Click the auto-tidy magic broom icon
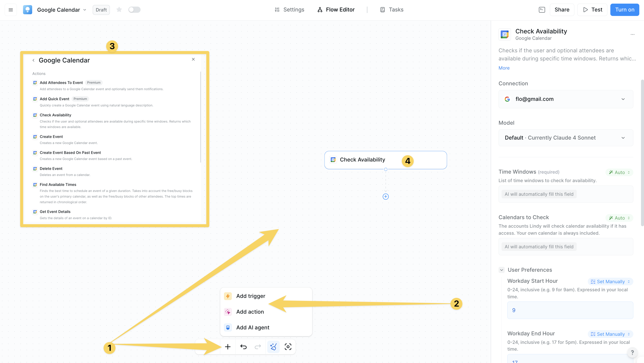 pos(273,347)
